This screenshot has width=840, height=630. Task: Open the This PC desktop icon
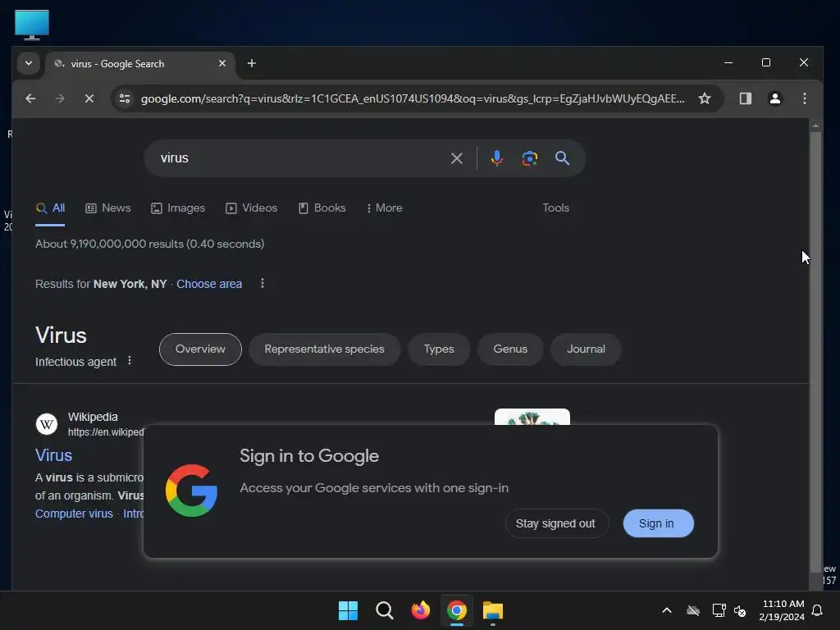[32, 25]
